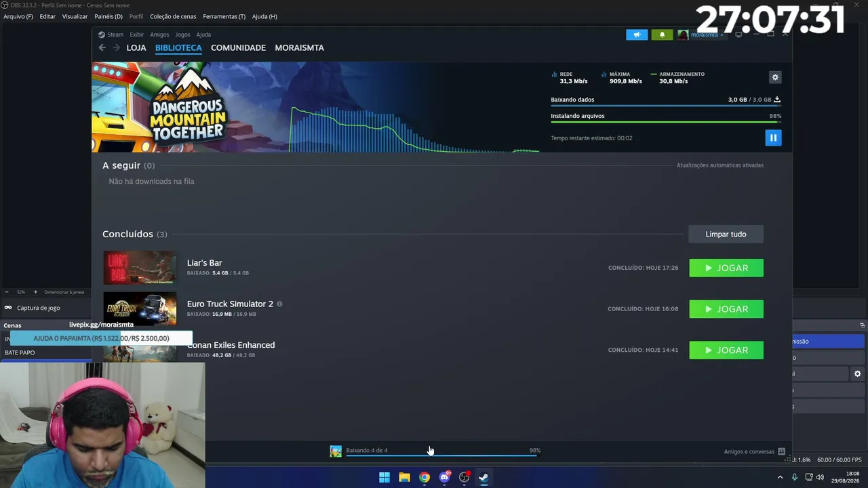The image size is (868, 488).
Task: Open OBS Ajuda menu
Action: pos(264,16)
